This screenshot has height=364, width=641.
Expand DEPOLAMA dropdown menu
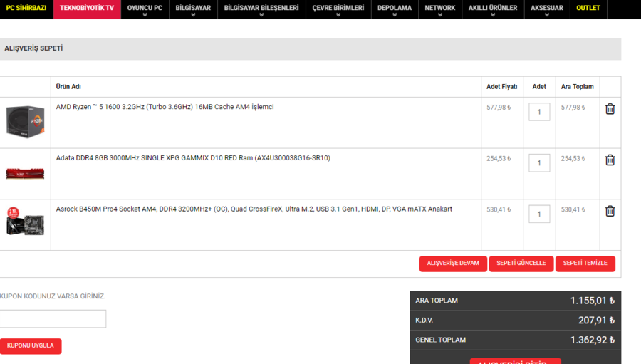[x=395, y=9]
